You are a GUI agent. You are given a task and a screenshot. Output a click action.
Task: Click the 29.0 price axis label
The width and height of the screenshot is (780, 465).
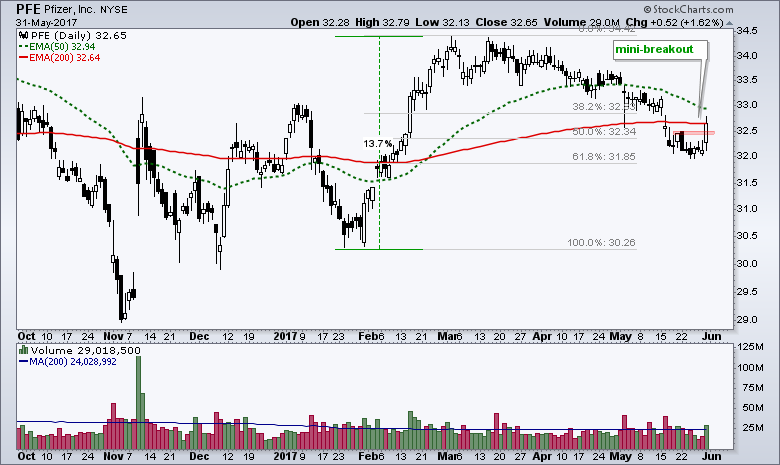pos(747,319)
